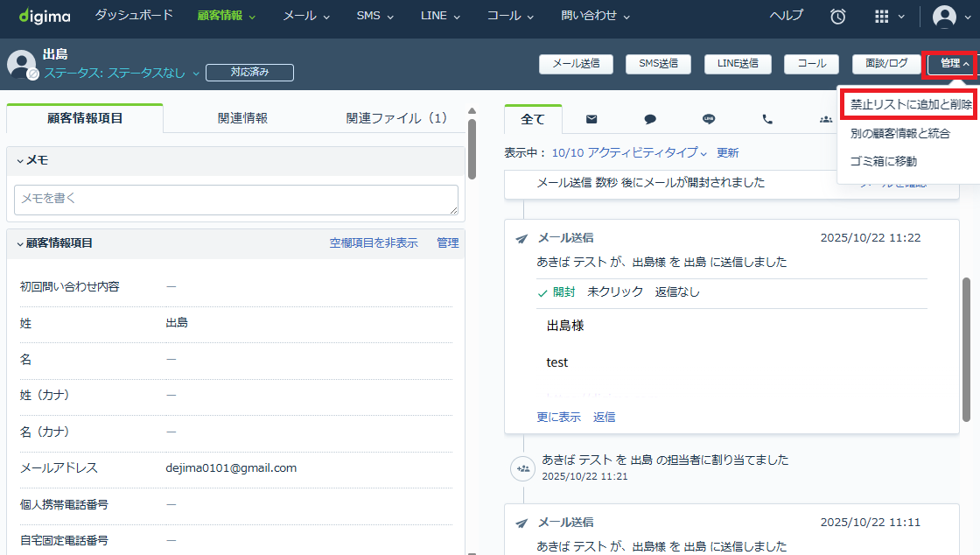Image resolution: width=980 pixels, height=555 pixels.
Task: Filter activities by email envelope icon
Action: [x=591, y=119]
